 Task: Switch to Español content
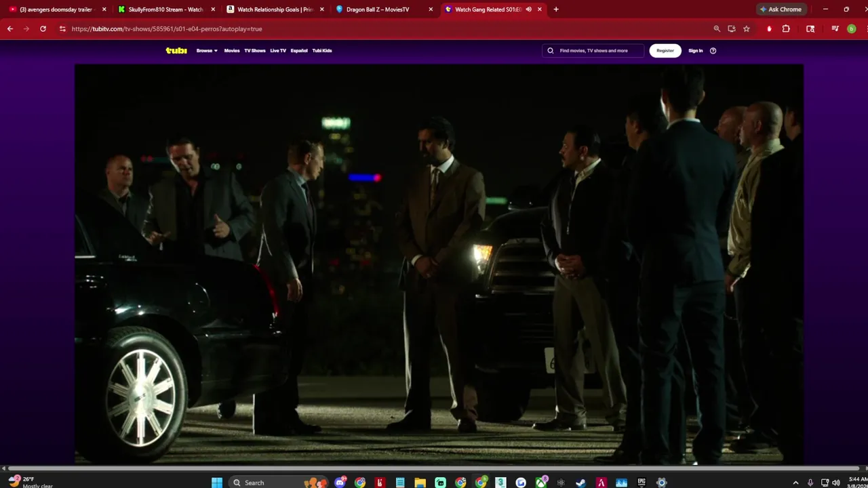299,51
